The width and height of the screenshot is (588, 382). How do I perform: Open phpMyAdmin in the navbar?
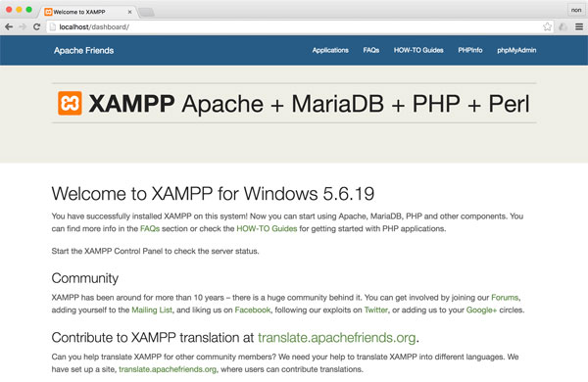coord(516,50)
